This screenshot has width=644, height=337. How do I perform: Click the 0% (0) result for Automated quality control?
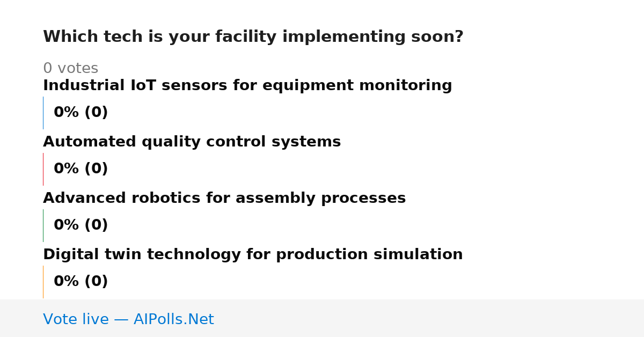pos(80,169)
